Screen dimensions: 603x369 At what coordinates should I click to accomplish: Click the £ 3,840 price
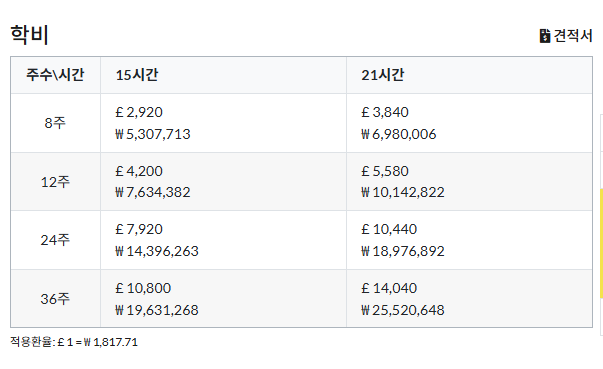pyautogui.click(x=385, y=112)
